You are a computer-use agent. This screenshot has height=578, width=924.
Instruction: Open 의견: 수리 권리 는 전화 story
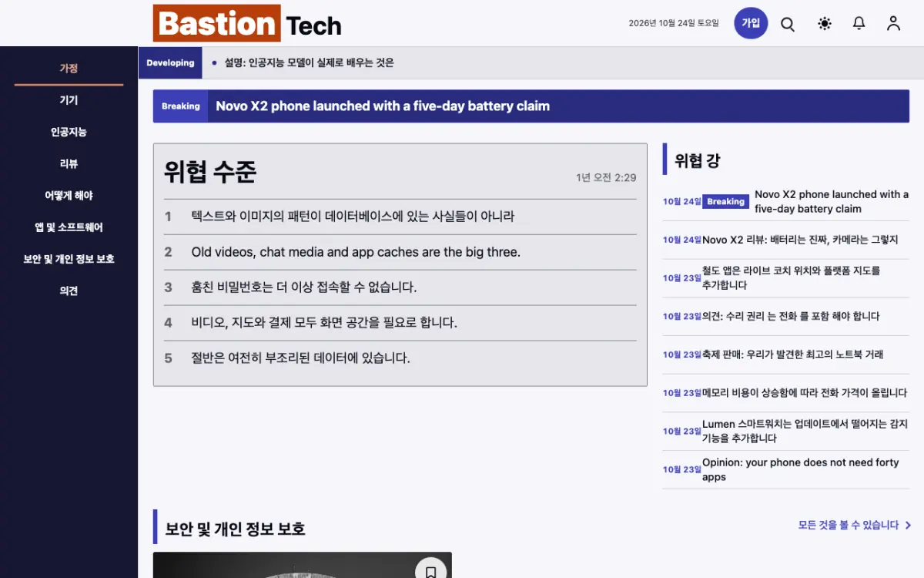coord(791,316)
